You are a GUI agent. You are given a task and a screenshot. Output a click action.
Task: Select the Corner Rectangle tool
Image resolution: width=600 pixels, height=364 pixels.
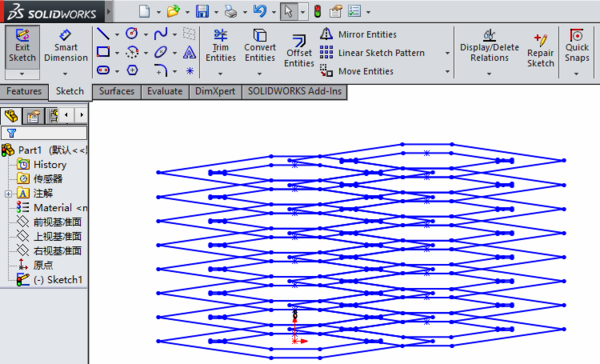click(x=103, y=52)
